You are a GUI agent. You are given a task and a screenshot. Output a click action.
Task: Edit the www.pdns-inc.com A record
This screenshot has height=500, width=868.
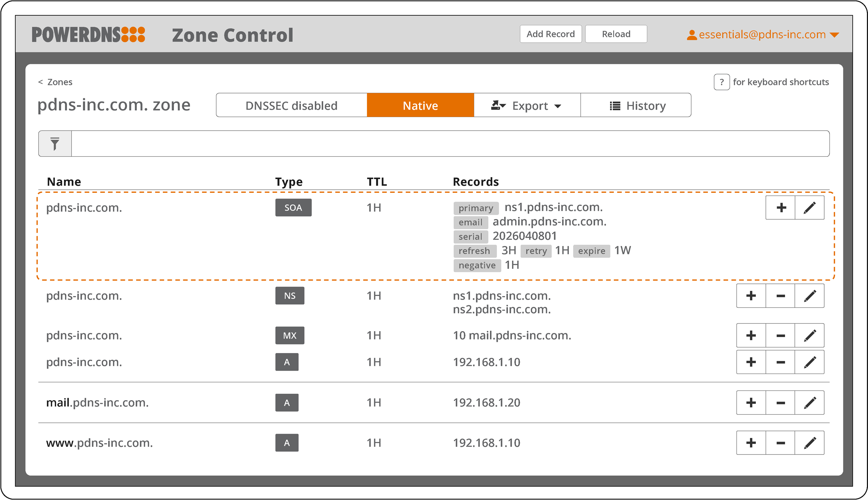(x=809, y=443)
